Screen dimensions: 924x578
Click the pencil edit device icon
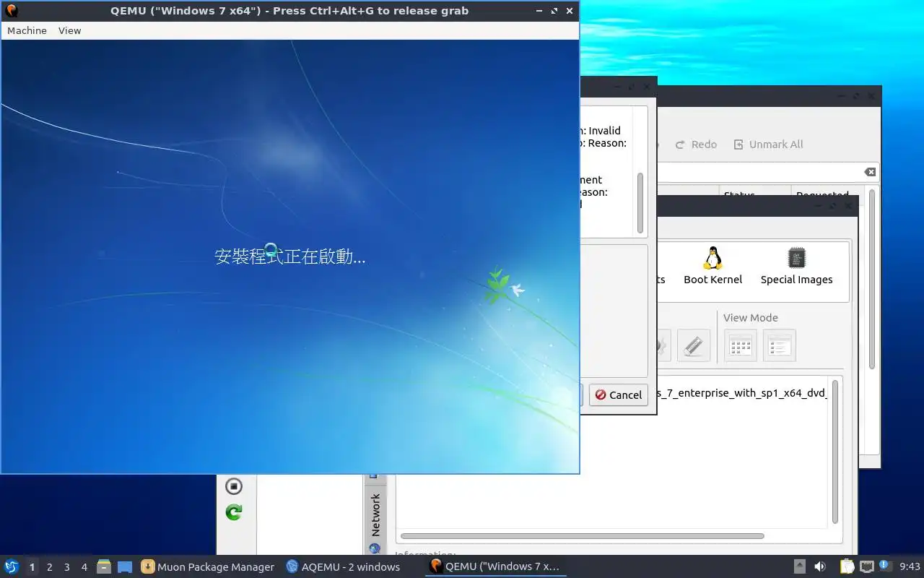pos(693,345)
